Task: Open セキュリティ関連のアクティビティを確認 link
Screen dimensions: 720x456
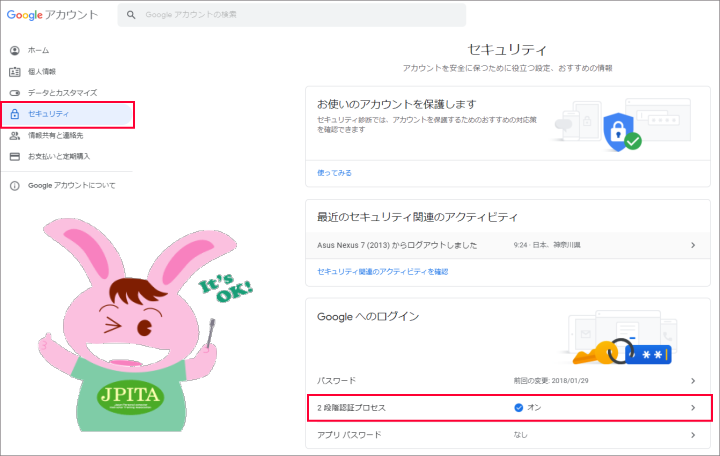Action: pyautogui.click(x=382, y=271)
